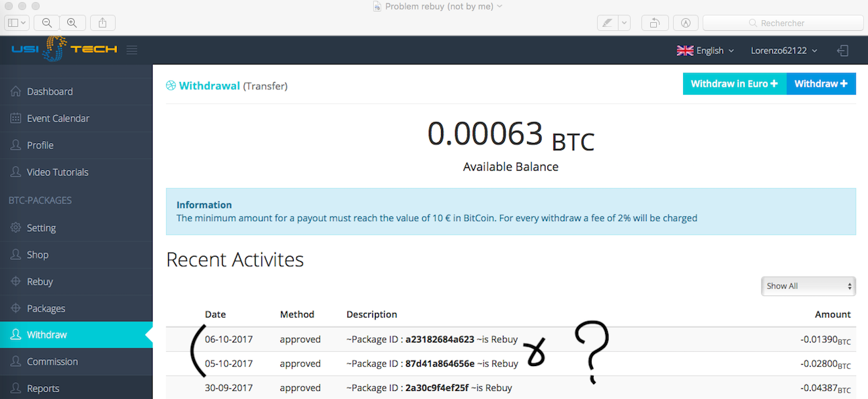Click the logout icon at top right
The image size is (868, 399).
coord(842,50)
